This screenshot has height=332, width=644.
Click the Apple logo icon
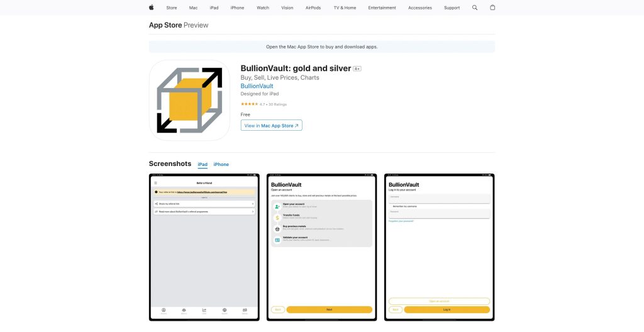(x=151, y=8)
